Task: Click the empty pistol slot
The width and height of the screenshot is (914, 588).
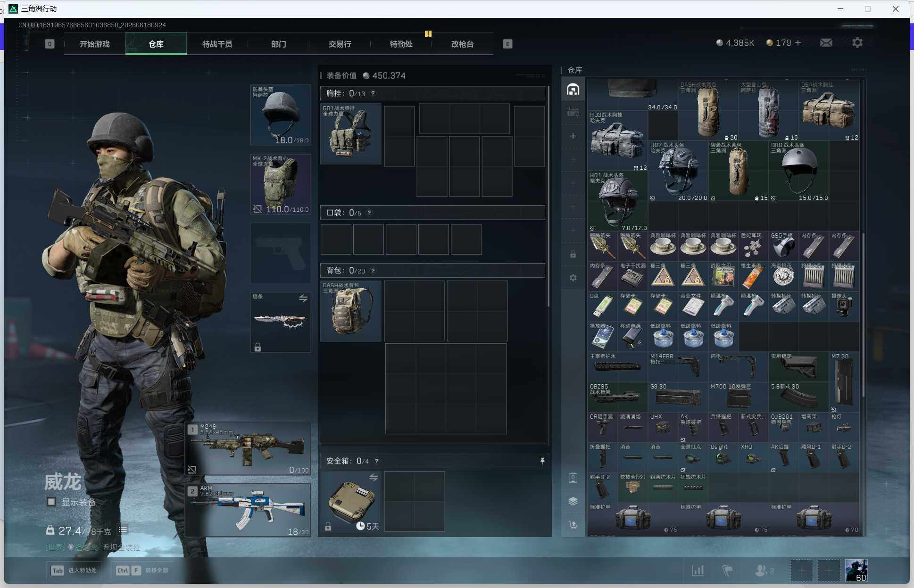Action: pos(280,253)
